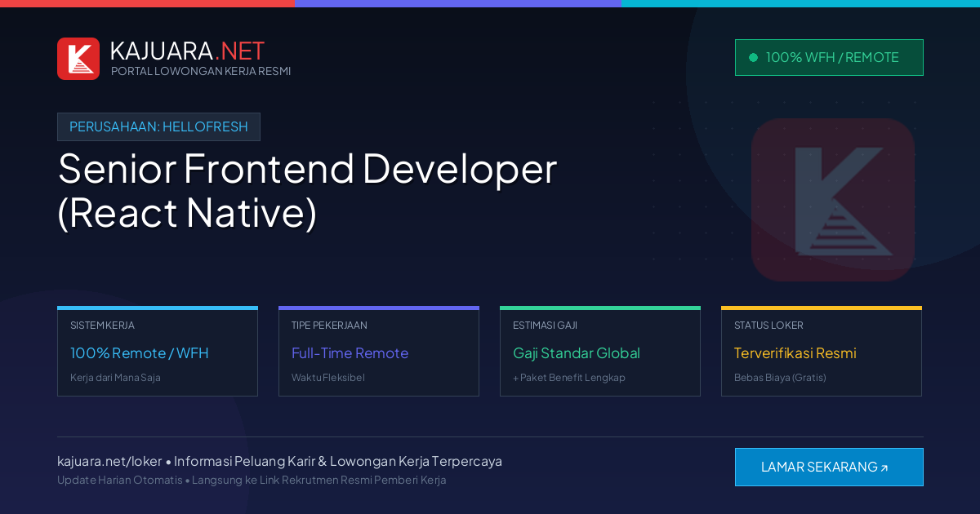
Task: Click the Update Harian Otomatis footer line
Action: click(x=252, y=480)
